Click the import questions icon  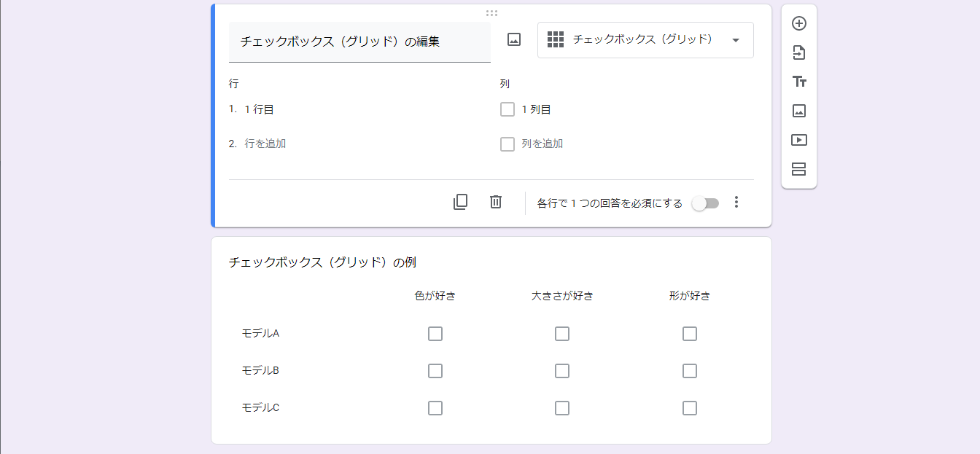(x=799, y=52)
